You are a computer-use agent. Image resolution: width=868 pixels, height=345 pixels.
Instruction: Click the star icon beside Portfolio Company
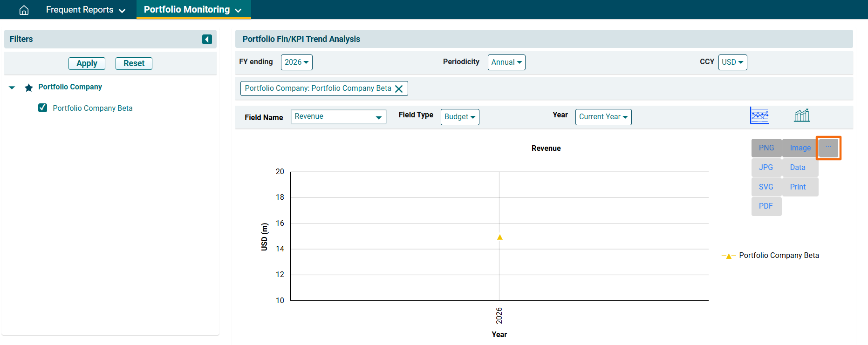pos(29,88)
